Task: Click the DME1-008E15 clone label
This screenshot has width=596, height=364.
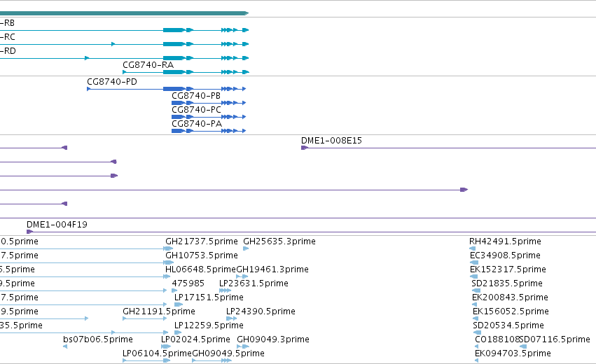Action: pos(331,141)
